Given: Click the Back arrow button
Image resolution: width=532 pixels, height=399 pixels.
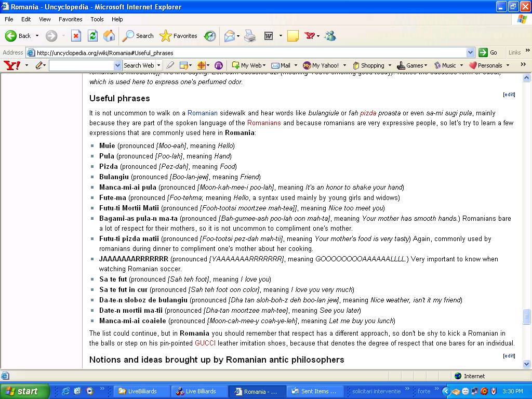Looking at the screenshot, I should pyautogui.click(x=18, y=36).
